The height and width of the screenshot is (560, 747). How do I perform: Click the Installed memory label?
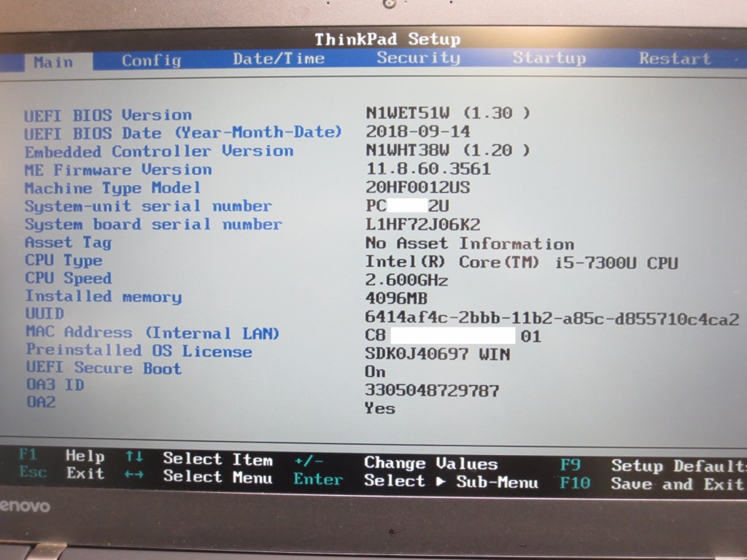click(x=104, y=297)
